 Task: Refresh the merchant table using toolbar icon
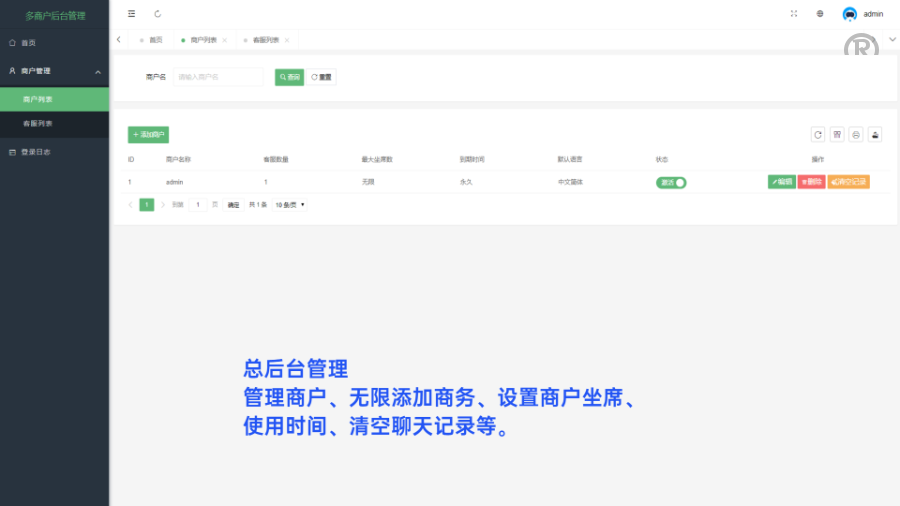click(818, 134)
